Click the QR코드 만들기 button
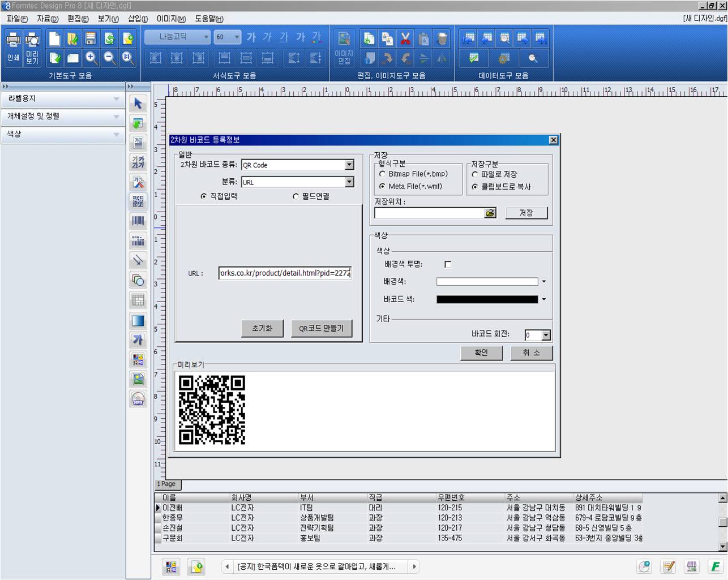This screenshot has width=728, height=580. (322, 328)
